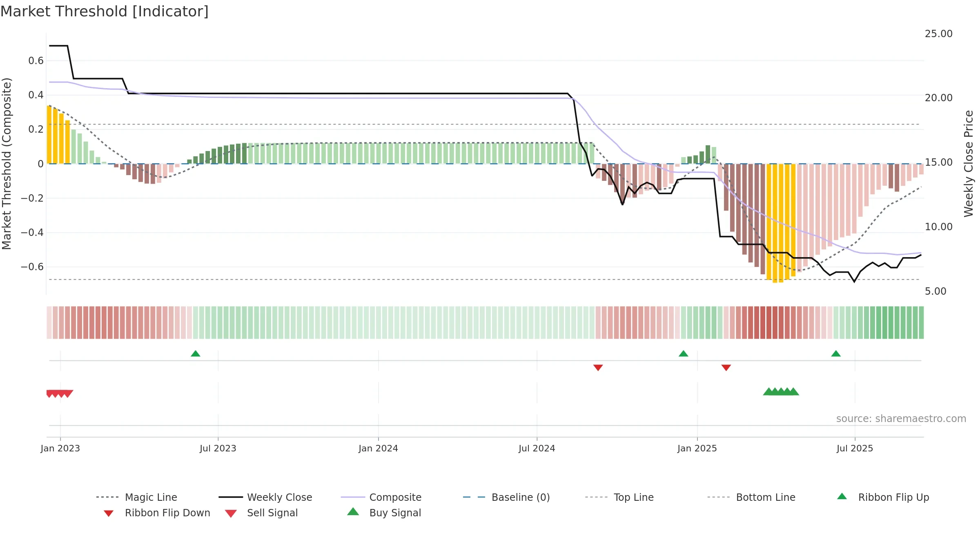Click the Jul 2025 axis label

pyautogui.click(x=855, y=449)
